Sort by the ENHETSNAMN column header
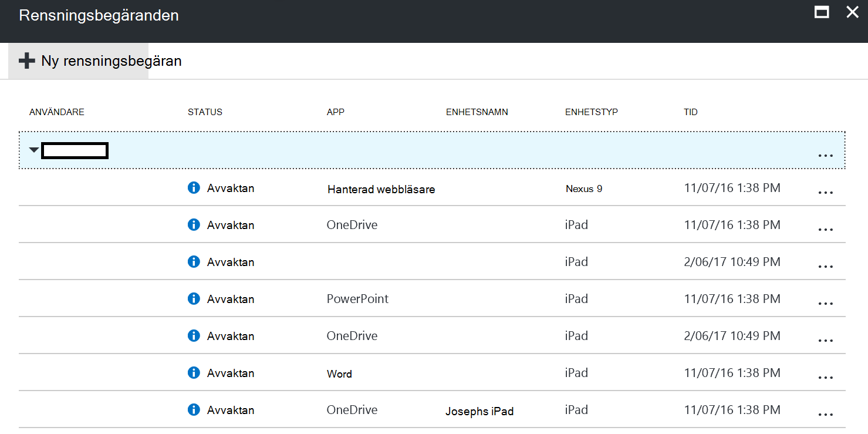868x434 pixels. tap(477, 112)
